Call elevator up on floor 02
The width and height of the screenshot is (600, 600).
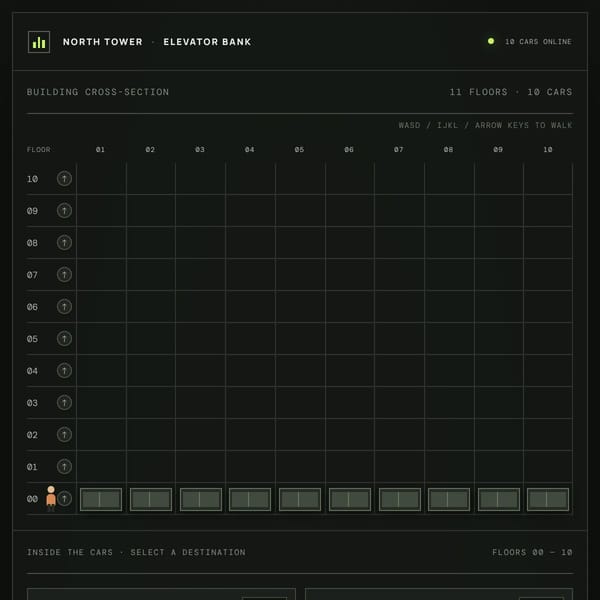(x=64, y=434)
